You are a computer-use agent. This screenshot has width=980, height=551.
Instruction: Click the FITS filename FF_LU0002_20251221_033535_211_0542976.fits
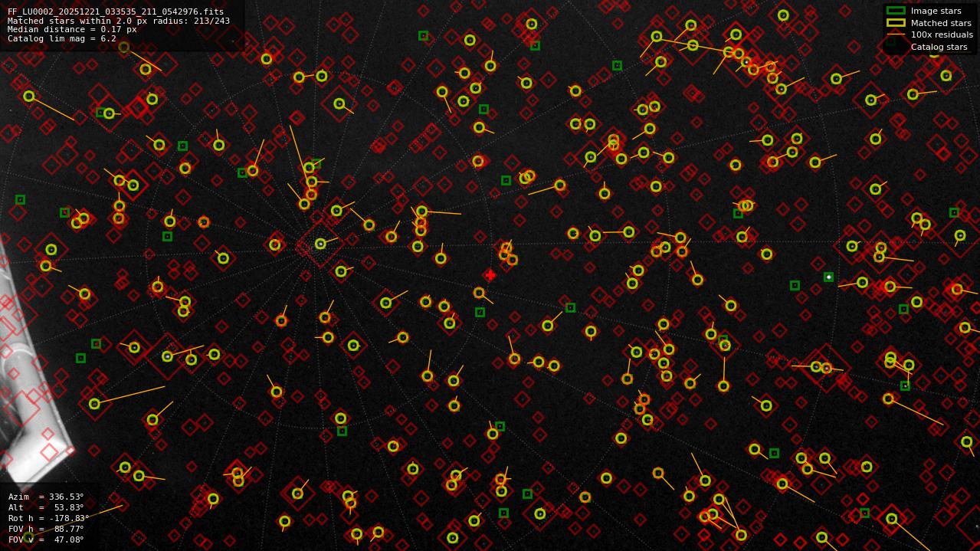click(116, 12)
